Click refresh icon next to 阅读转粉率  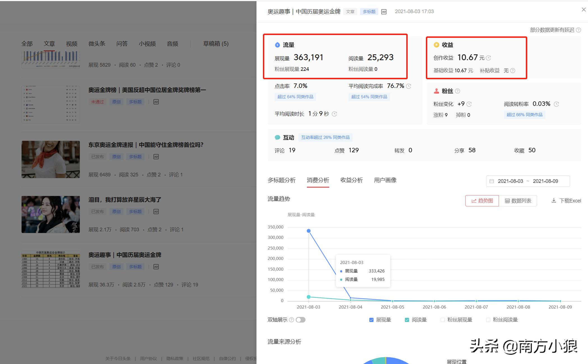[x=557, y=104]
